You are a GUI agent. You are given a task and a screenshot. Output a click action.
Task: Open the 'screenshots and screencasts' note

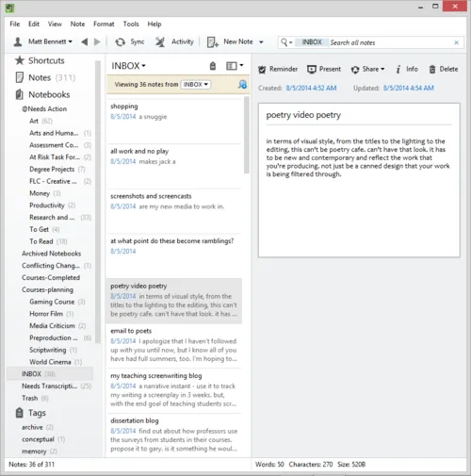[x=173, y=211]
